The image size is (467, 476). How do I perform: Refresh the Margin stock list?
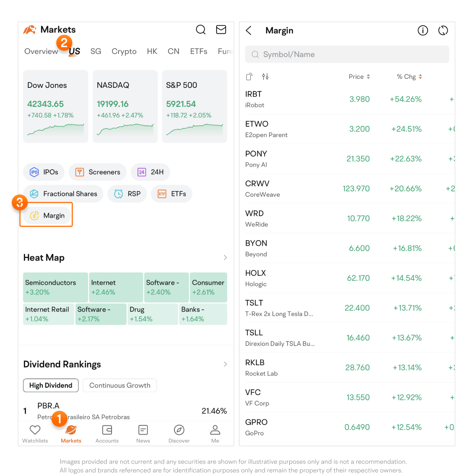tap(443, 30)
